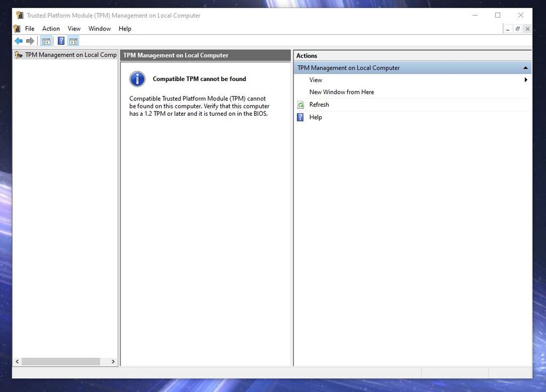
Task: Open the View menu in the menu bar
Action: coord(74,28)
